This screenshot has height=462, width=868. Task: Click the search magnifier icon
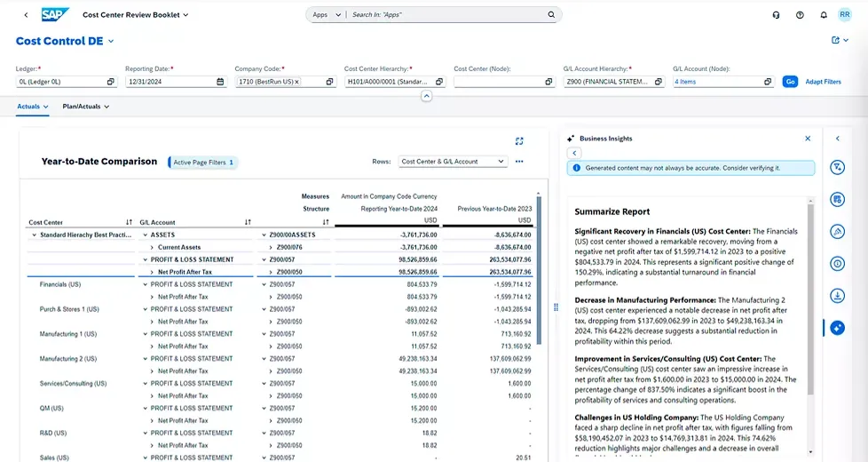(x=551, y=14)
